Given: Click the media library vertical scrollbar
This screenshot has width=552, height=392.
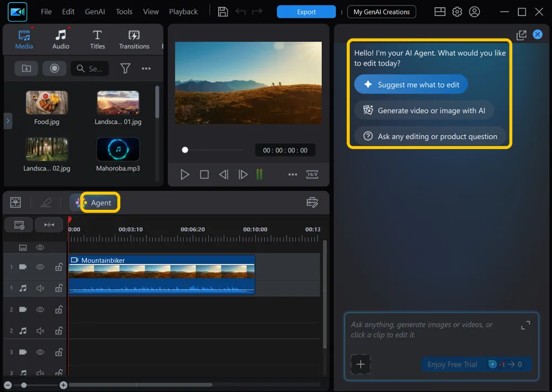Looking at the screenshot, I should (x=157, y=102).
